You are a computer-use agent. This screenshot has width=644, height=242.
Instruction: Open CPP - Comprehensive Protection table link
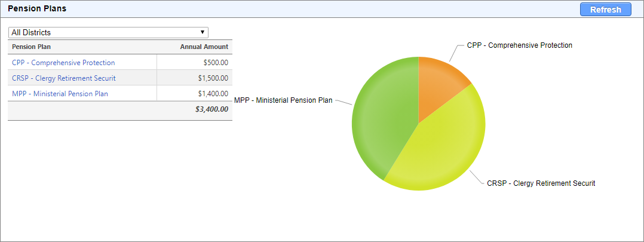(x=63, y=62)
